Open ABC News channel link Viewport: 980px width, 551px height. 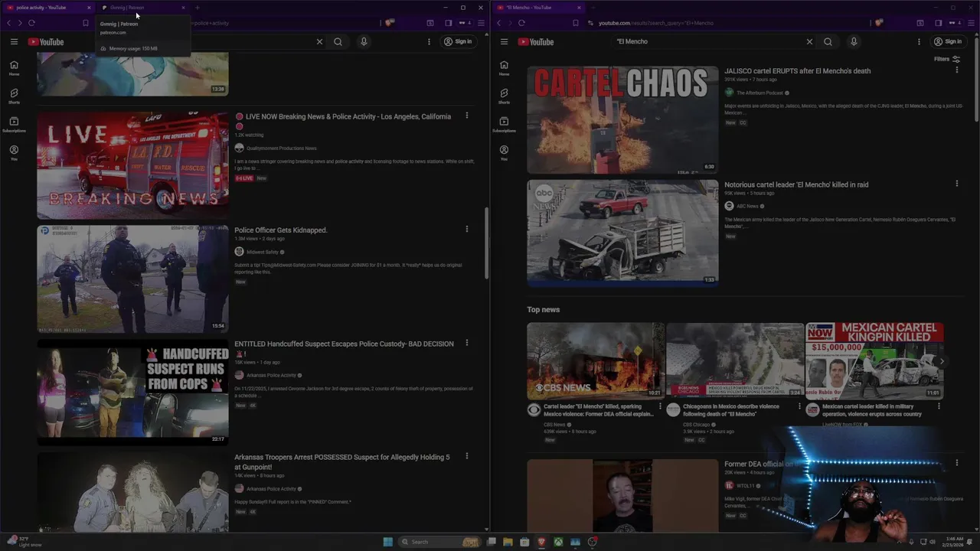tap(747, 206)
